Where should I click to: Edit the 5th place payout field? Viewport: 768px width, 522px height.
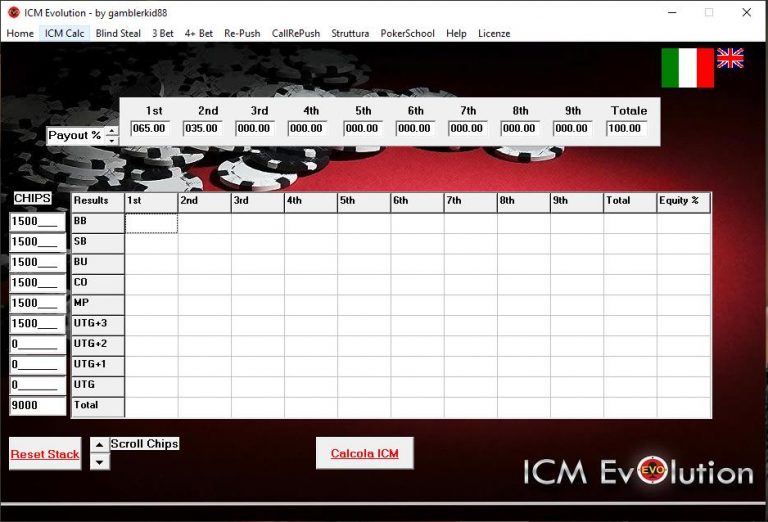click(363, 128)
